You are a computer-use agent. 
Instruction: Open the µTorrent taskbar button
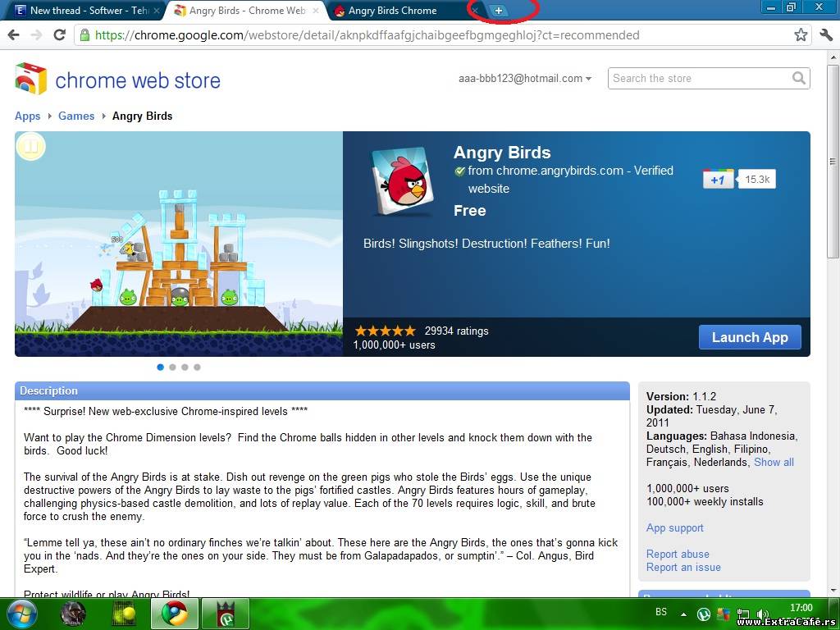click(x=225, y=614)
